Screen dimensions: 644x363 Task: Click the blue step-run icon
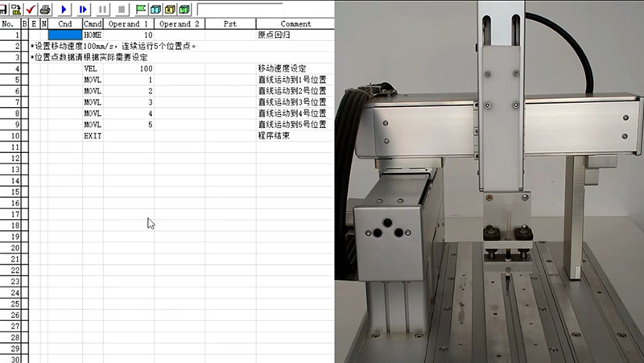click(84, 9)
